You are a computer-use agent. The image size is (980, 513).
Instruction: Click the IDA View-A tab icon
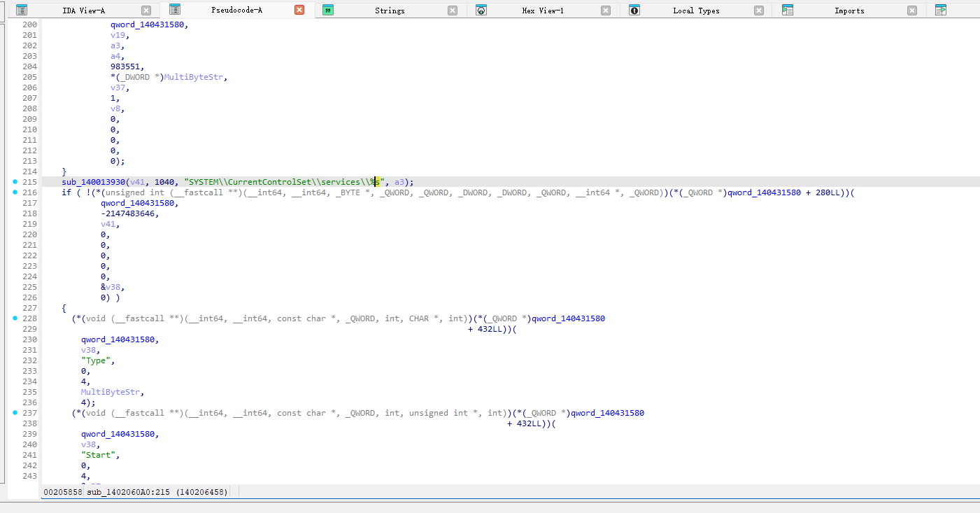tap(22, 10)
